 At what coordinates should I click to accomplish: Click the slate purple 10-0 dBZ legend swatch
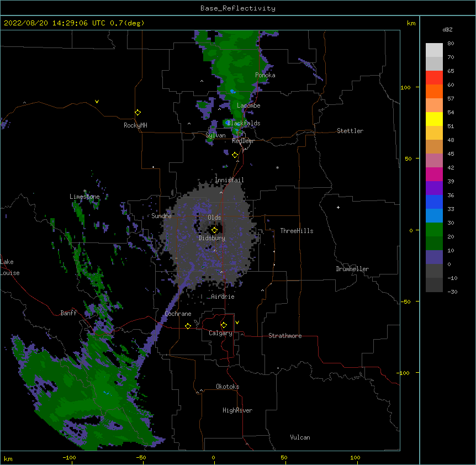click(434, 257)
